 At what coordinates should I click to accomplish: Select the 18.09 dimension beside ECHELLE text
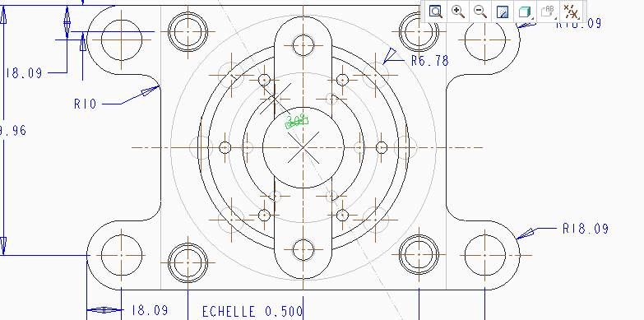click(x=150, y=310)
